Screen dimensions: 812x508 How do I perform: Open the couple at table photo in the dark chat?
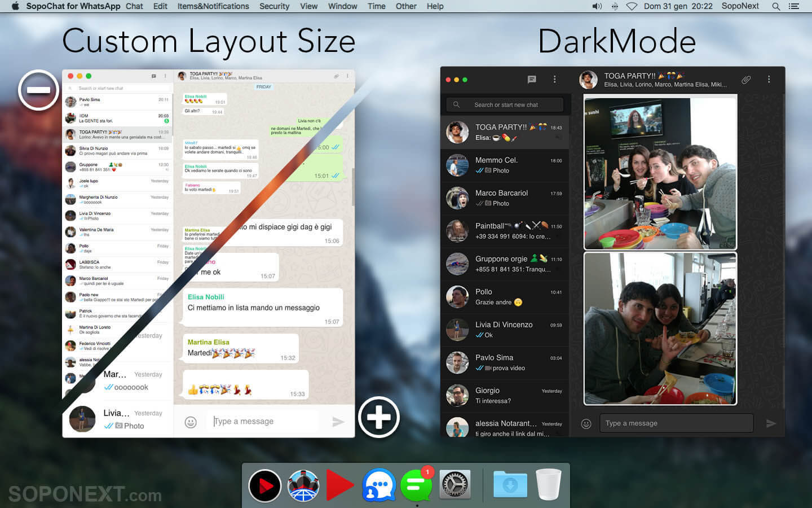(x=660, y=329)
